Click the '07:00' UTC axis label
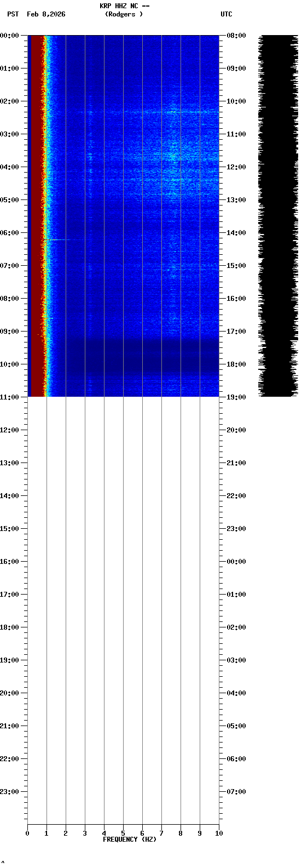This screenshot has height=868, width=302. [x=236, y=792]
